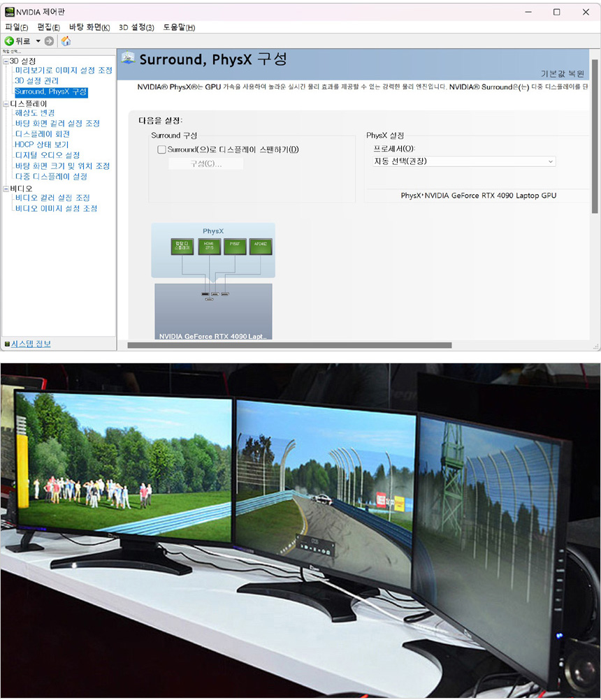Open 미리보기로 이미지 설정 조정 page
This screenshot has height=700, width=601.
pyautogui.click(x=64, y=71)
